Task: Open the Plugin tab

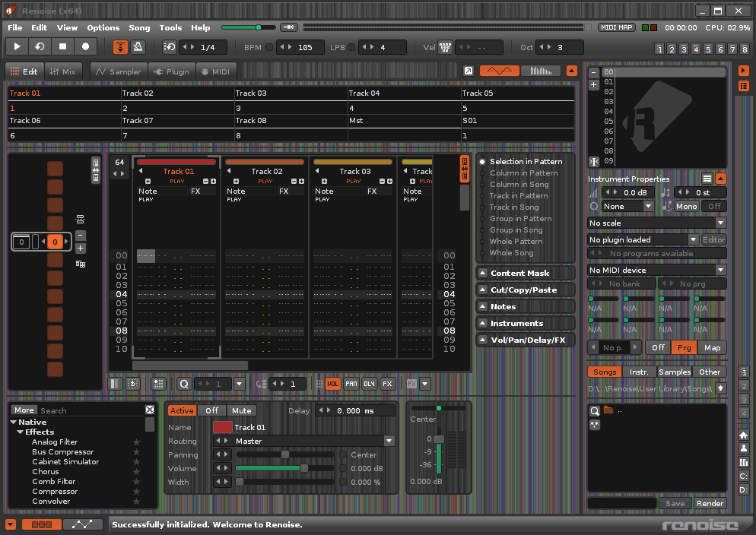Action: 172,71
